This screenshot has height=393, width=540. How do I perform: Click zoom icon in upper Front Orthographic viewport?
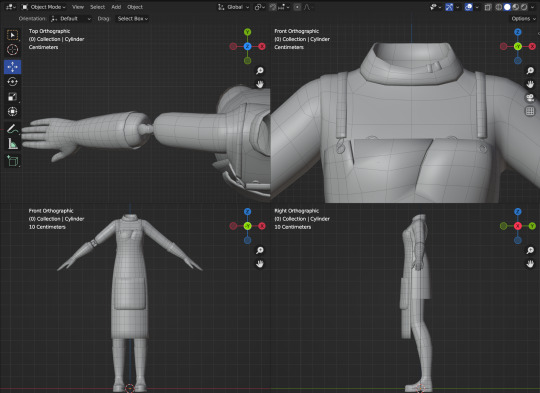(x=530, y=71)
